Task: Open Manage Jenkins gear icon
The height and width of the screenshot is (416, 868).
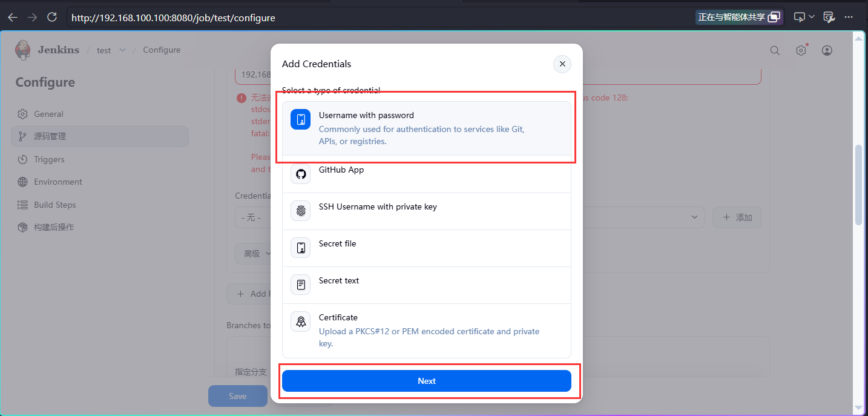Action: coord(801,51)
